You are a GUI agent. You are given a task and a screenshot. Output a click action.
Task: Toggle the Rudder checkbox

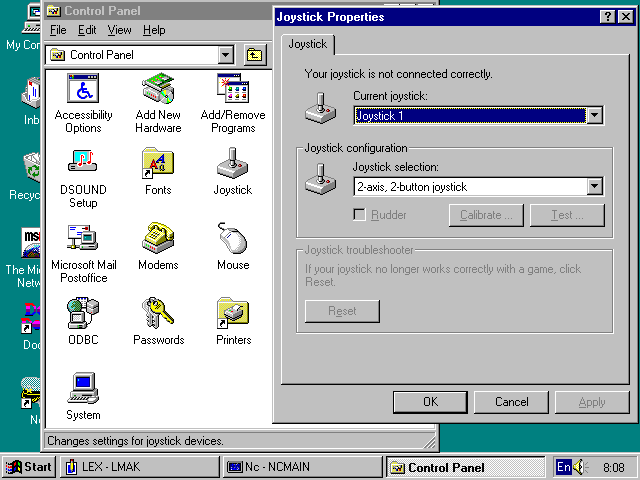[360, 215]
